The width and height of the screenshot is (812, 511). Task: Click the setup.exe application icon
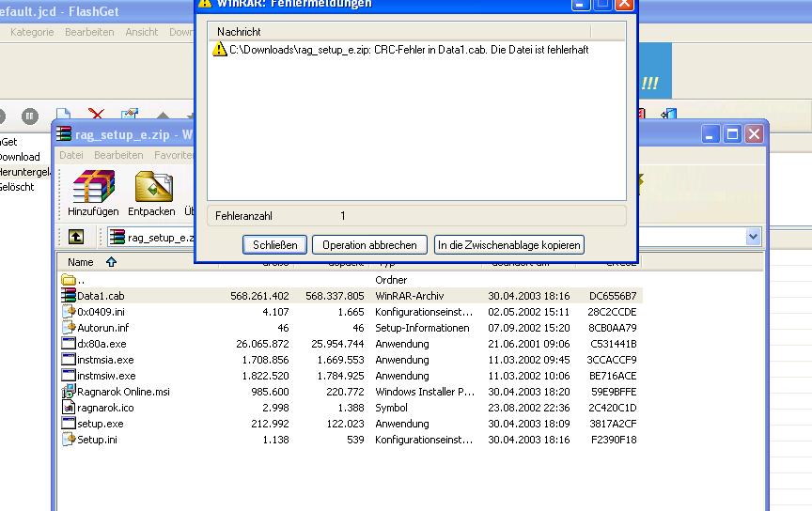[x=69, y=423]
